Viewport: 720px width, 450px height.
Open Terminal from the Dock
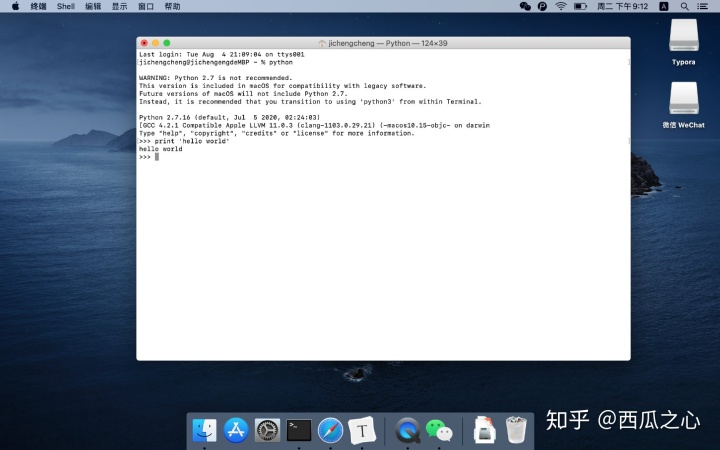tap(299, 430)
